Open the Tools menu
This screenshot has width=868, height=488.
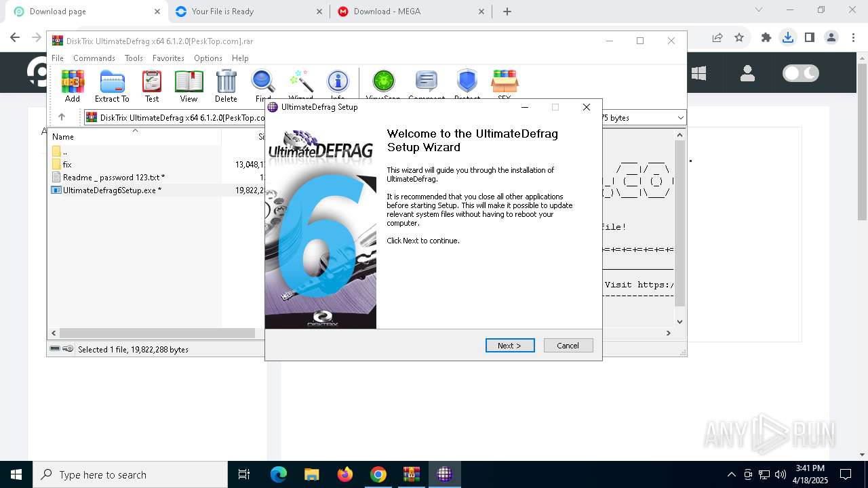pos(134,58)
